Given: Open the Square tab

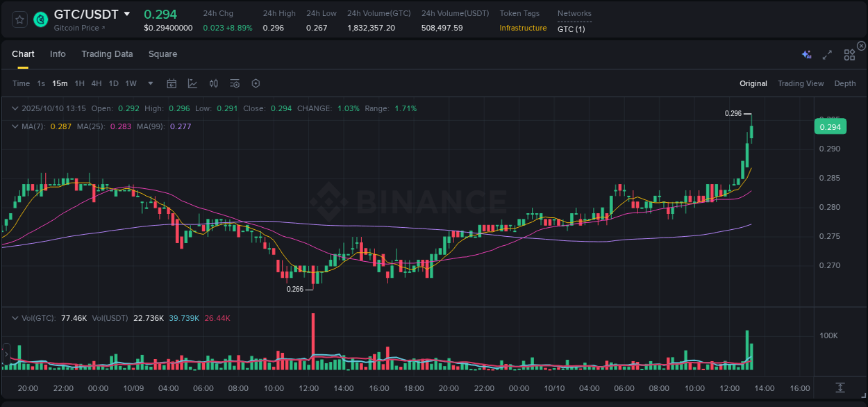Looking at the screenshot, I should [162, 54].
